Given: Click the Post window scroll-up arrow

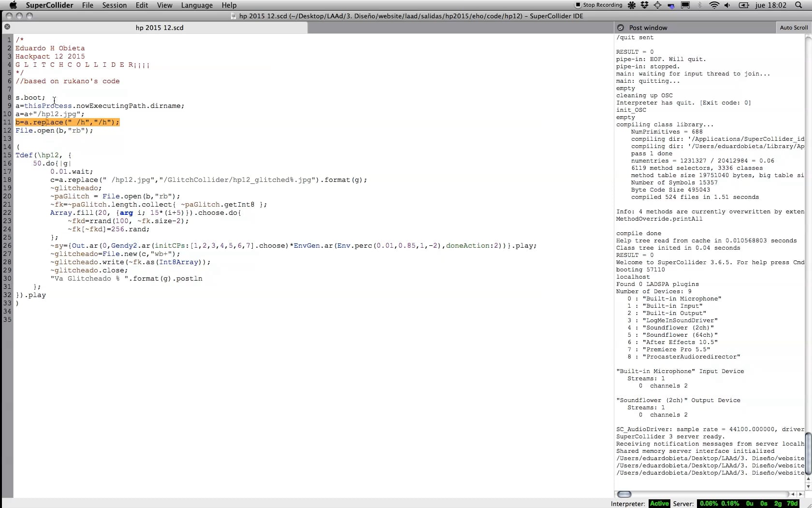Looking at the screenshot, I should tap(808, 479).
